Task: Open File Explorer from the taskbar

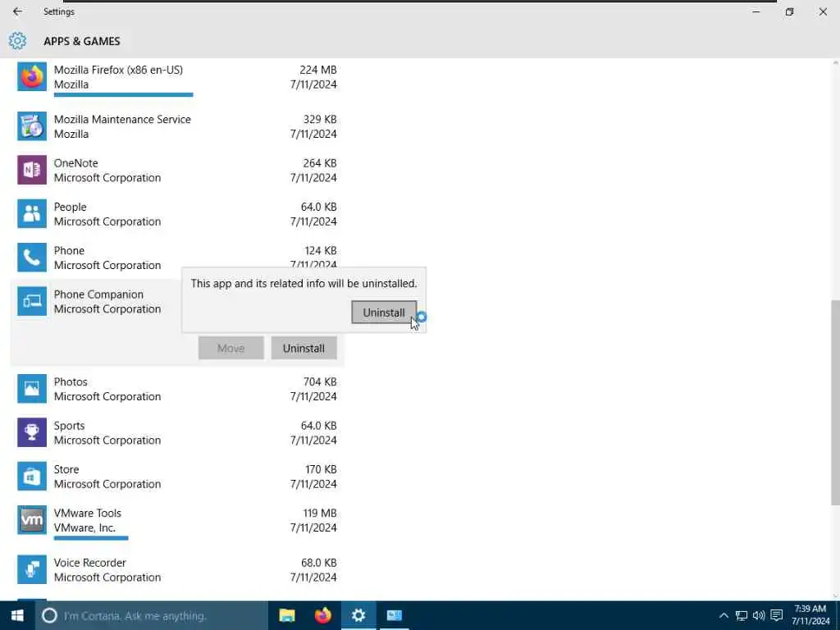Action: tap(287, 615)
